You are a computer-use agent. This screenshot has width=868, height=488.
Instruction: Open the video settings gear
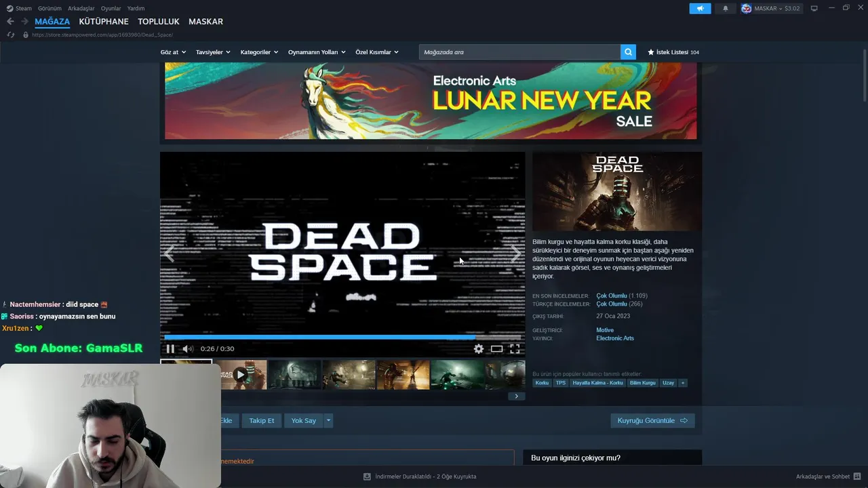click(x=479, y=349)
